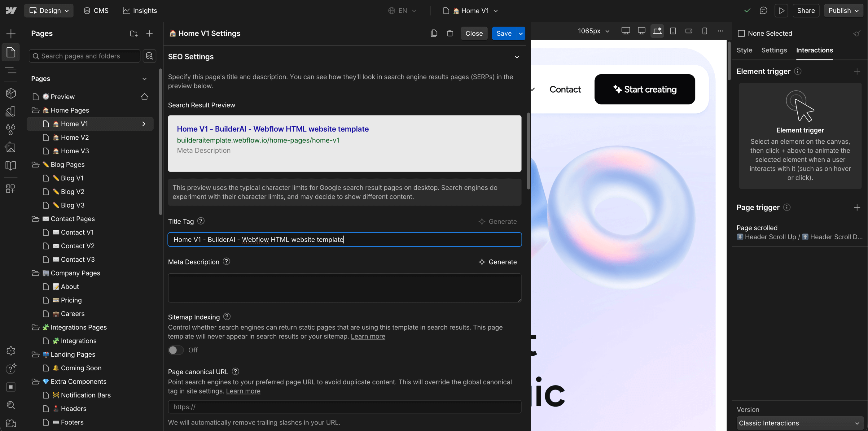868x431 pixels.
Task: Select the mobile portrait breakpoint
Action: [704, 31]
